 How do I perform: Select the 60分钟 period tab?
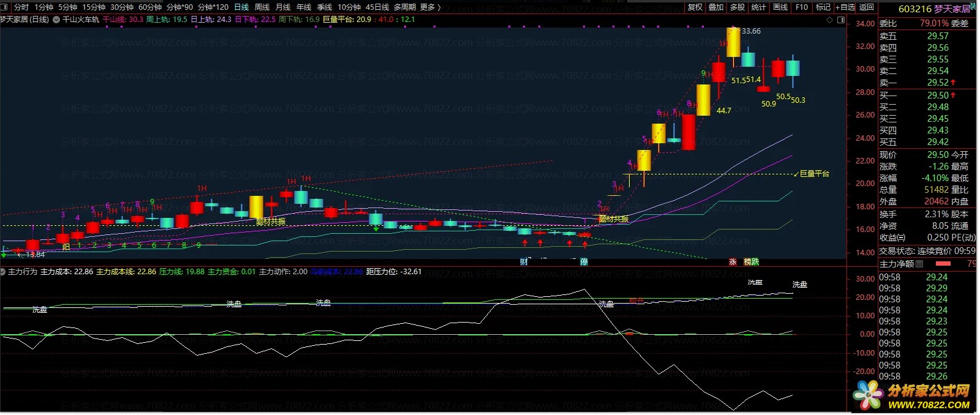click(150, 7)
